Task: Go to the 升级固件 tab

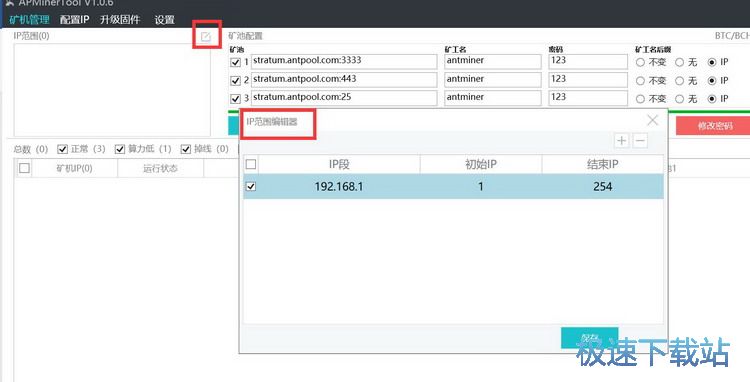Action: [x=120, y=20]
